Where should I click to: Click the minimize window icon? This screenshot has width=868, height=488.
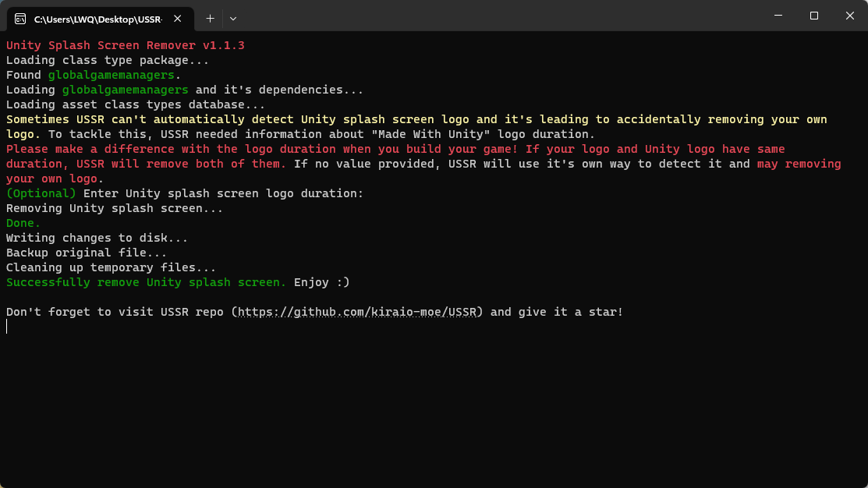pos(778,16)
